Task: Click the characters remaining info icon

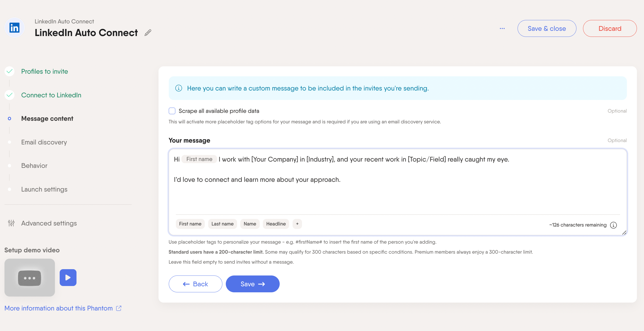Action: point(613,225)
